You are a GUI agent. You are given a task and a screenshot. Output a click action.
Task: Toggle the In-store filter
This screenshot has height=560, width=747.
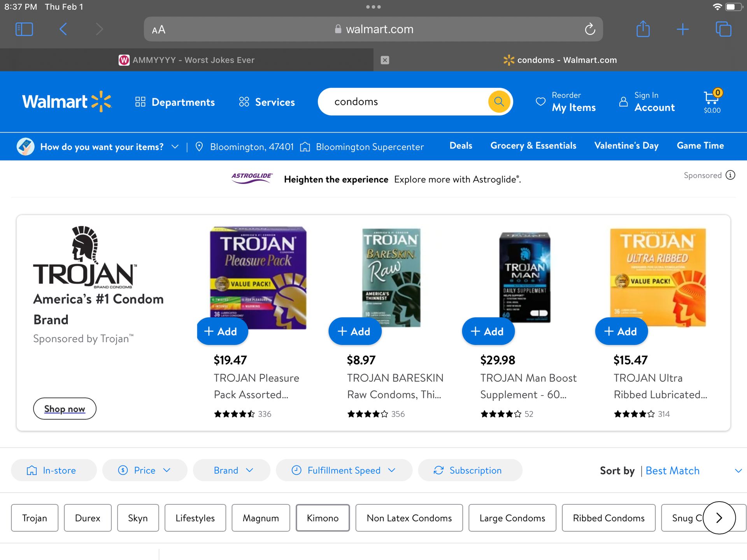pos(53,470)
